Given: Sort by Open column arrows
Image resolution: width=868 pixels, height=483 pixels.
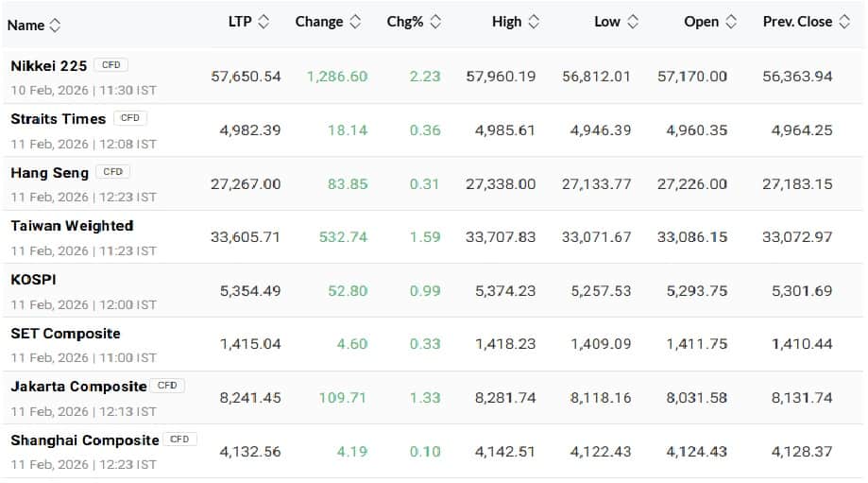Looking at the screenshot, I should tap(731, 22).
